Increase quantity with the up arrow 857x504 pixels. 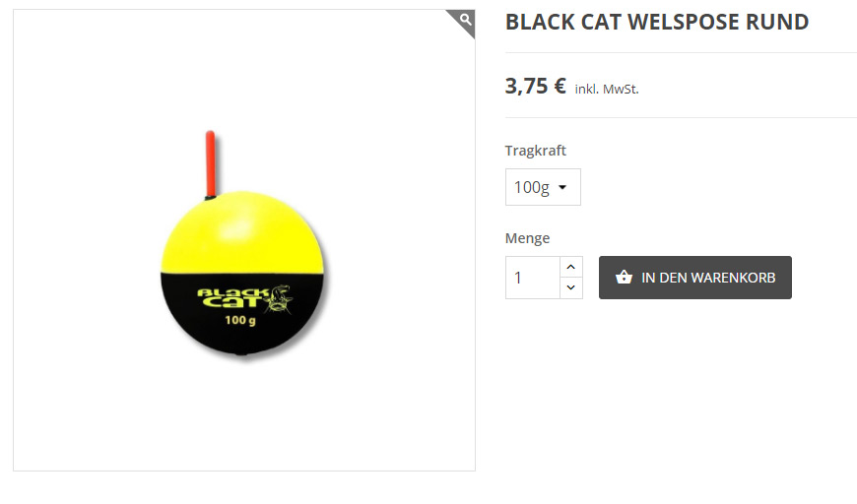[571, 267]
